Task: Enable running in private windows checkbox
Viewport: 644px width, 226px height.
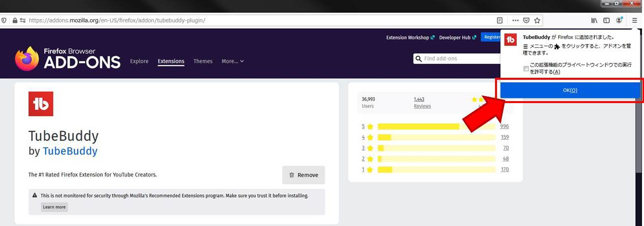Action: pos(526,68)
